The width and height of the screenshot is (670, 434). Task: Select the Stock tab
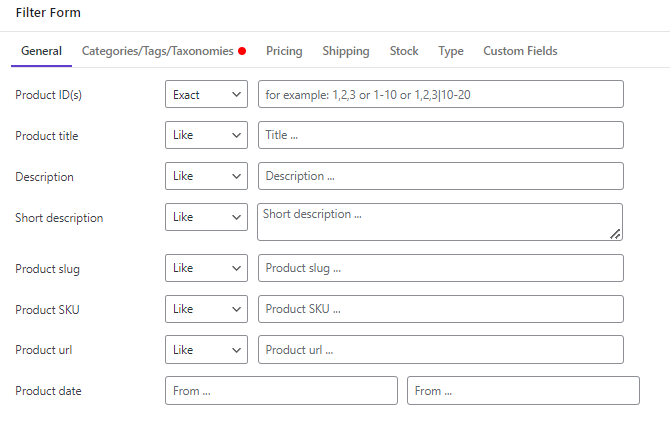[404, 51]
